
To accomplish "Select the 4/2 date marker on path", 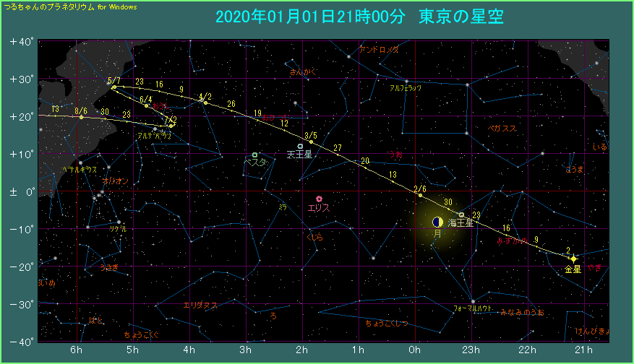I will (x=205, y=103).
